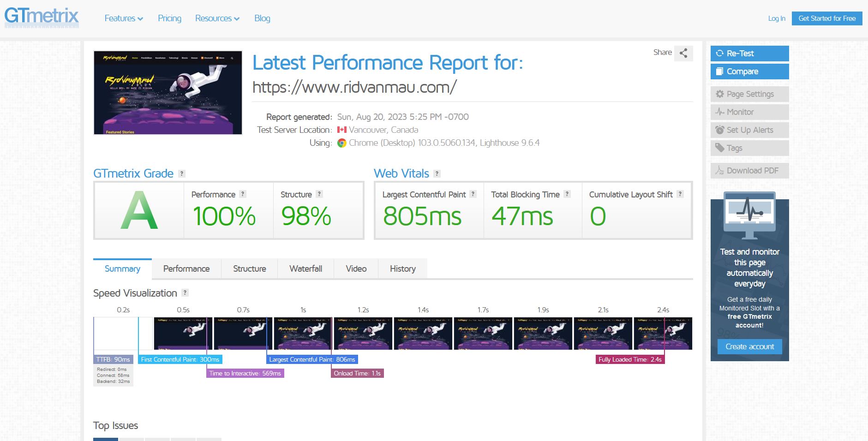
Task: Click the Re-Test button
Action: coord(749,54)
